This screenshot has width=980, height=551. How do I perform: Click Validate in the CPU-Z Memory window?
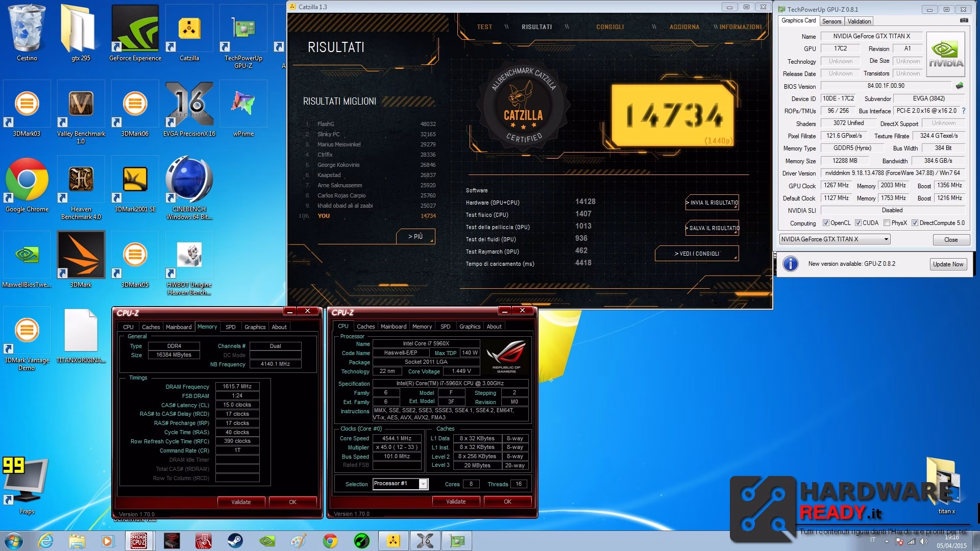241,502
